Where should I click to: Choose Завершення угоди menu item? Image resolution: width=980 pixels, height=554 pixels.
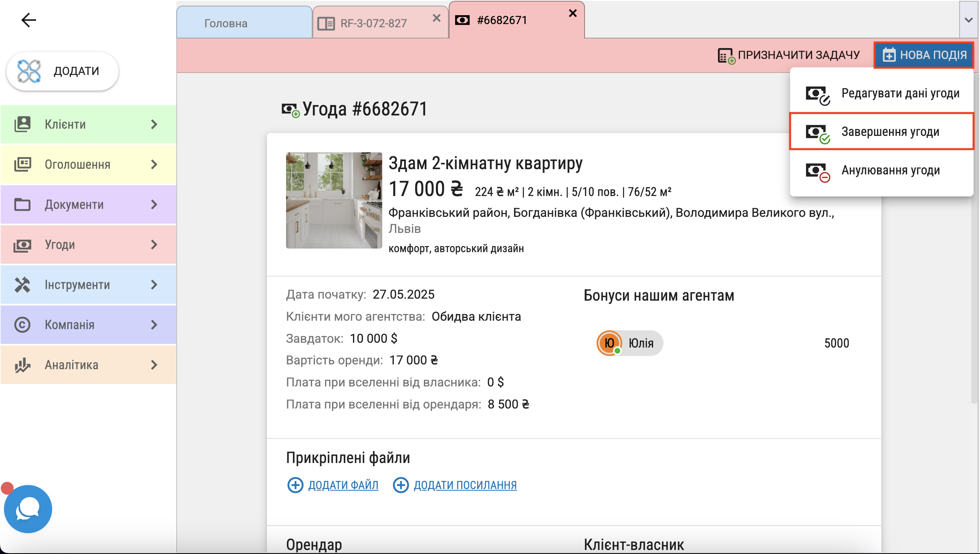point(881,132)
